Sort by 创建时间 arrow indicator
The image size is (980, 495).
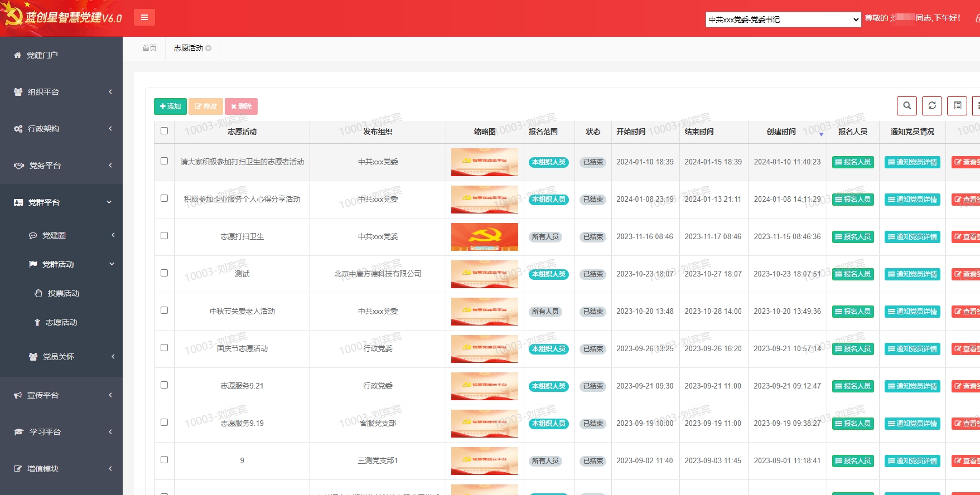821,134
